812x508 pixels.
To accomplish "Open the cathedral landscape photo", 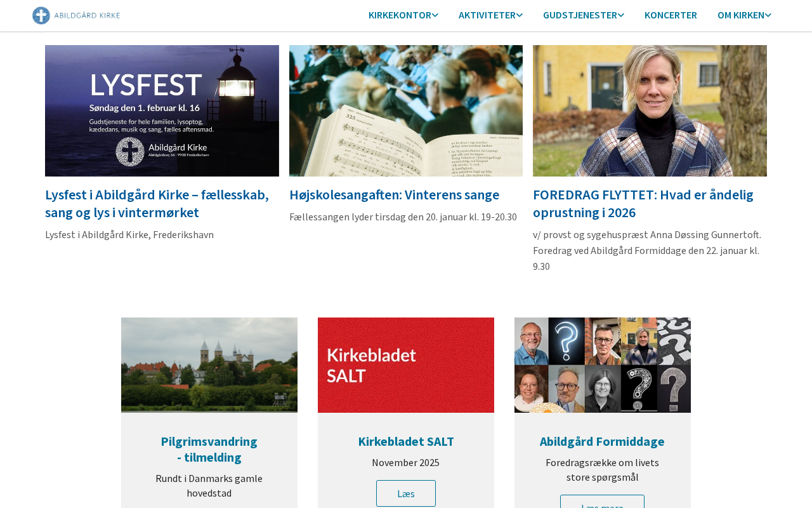I will [209, 365].
